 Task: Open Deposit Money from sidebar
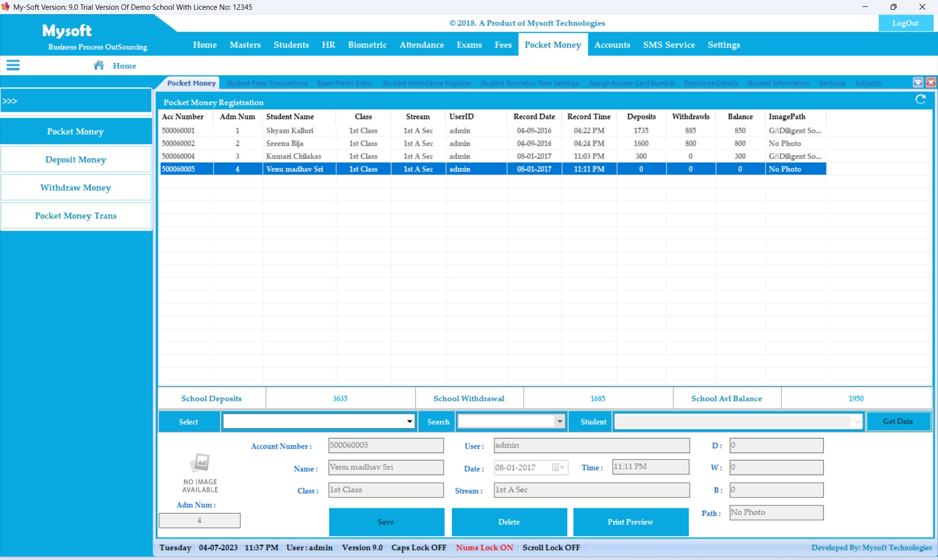click(x=76, y=160)
